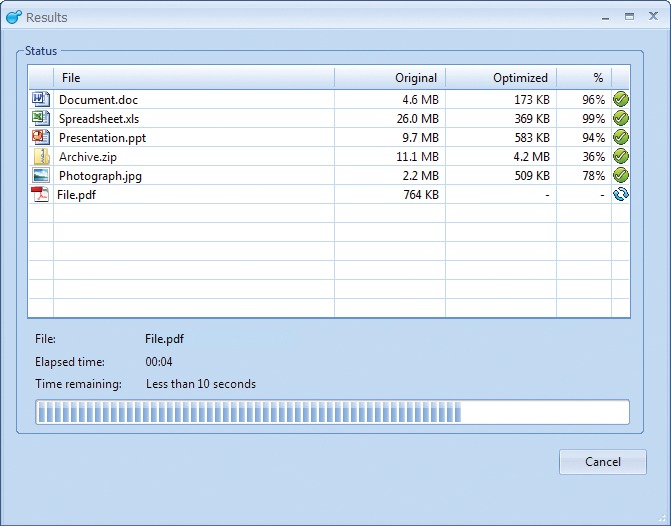Sort by the Optimized column header
This screenshot has height=526, width=671.
[501, 78]
